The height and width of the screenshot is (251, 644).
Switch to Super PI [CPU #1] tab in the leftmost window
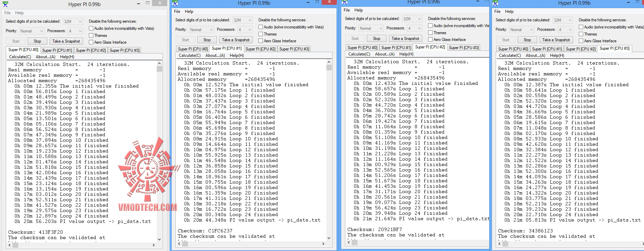click(57, 50)
